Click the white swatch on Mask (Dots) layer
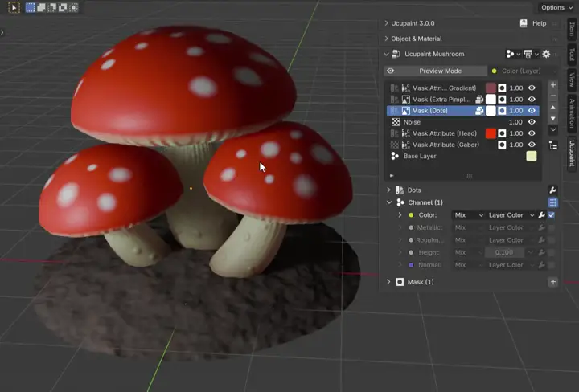 pos(491,111)
